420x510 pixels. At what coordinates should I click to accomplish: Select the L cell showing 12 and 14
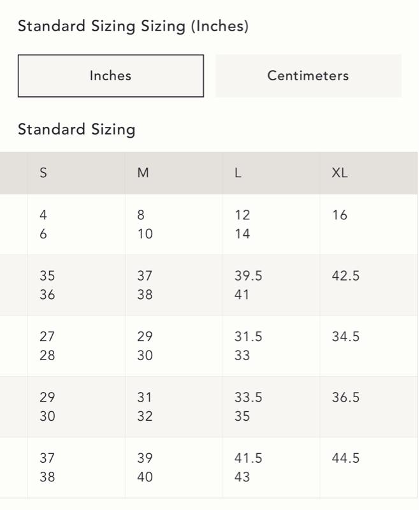[242, 224]
